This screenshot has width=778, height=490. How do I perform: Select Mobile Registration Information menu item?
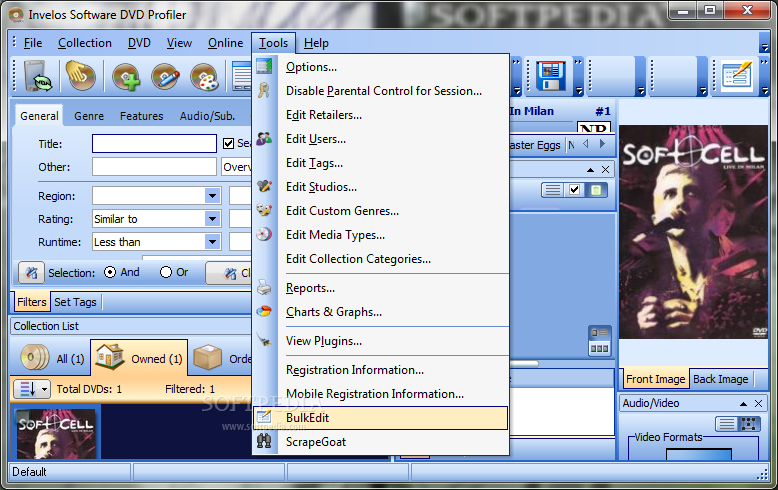tap(380, 394)
